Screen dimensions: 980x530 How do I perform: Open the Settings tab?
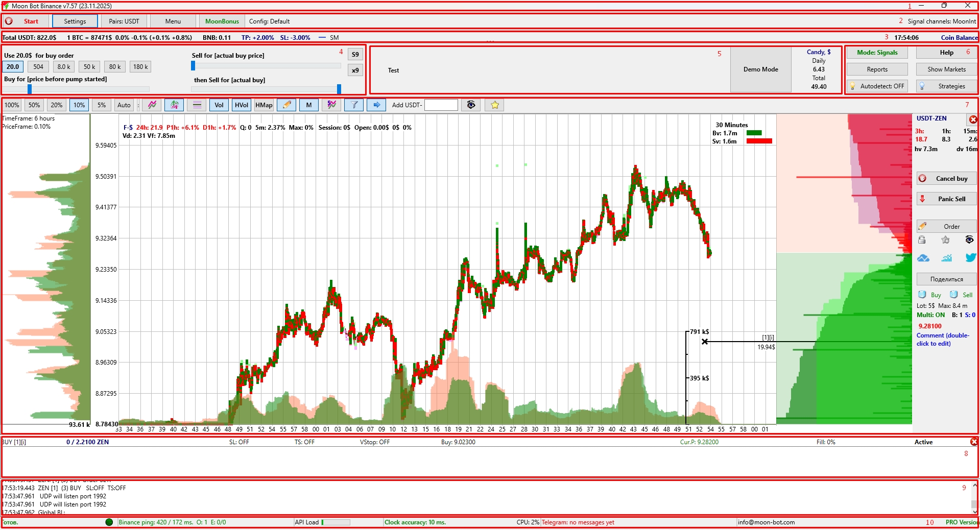pos(75,21)
